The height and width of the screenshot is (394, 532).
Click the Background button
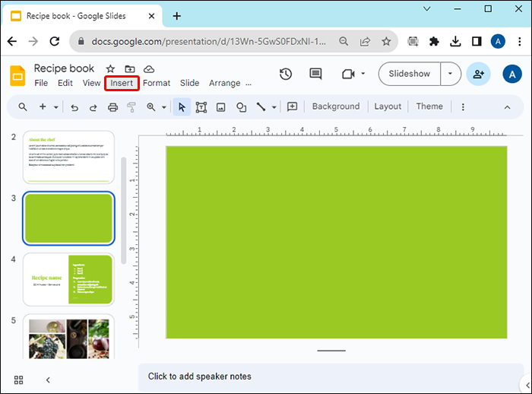[336, 106]
